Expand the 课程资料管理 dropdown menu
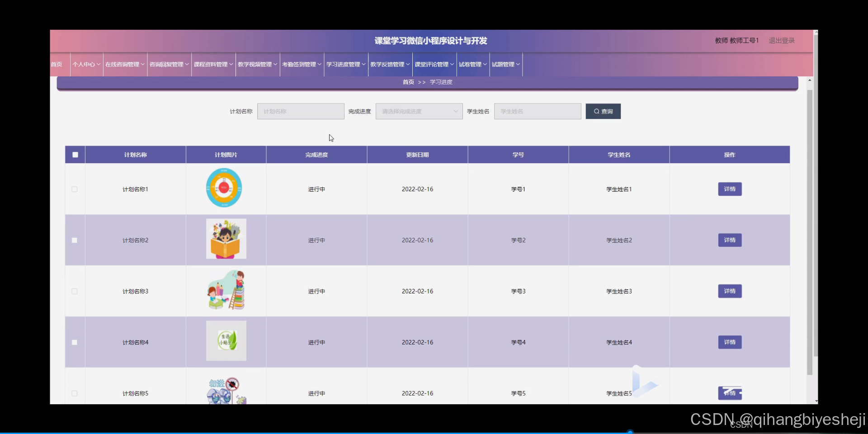 point(212,64)
